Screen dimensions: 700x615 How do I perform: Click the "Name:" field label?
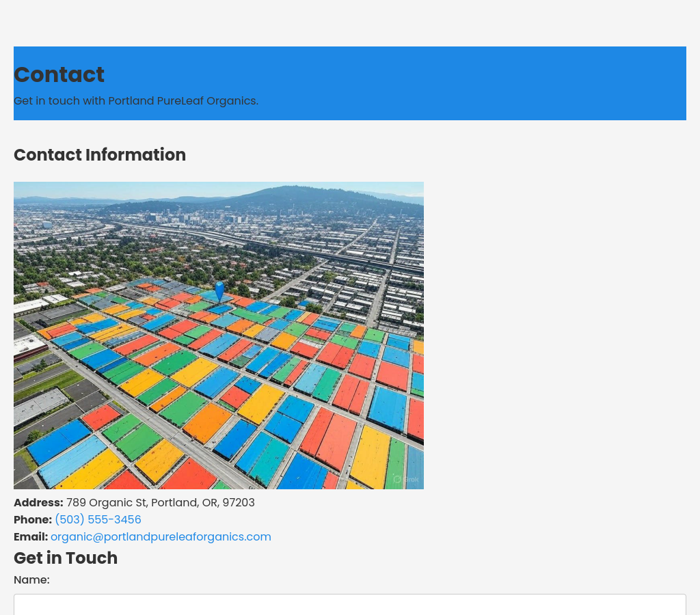tap(31, 580)
